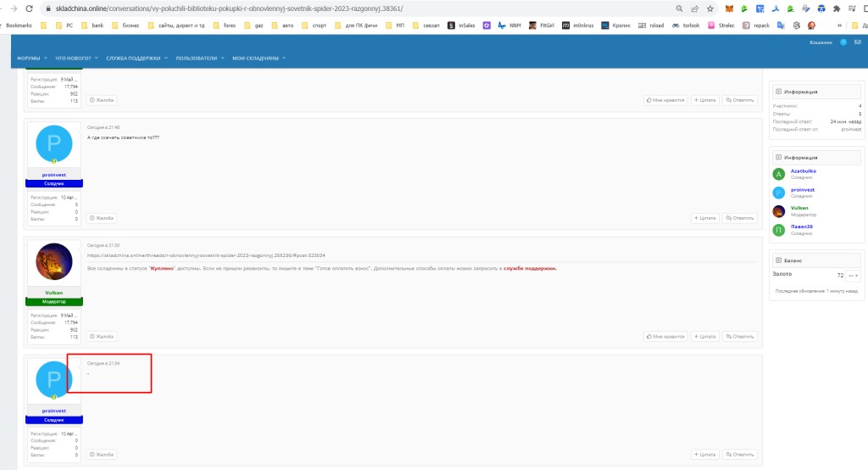This screenshot has width=868, height=470.
Task: Open the ЧТО НОВОГО? menu
Action: [73, 59]
